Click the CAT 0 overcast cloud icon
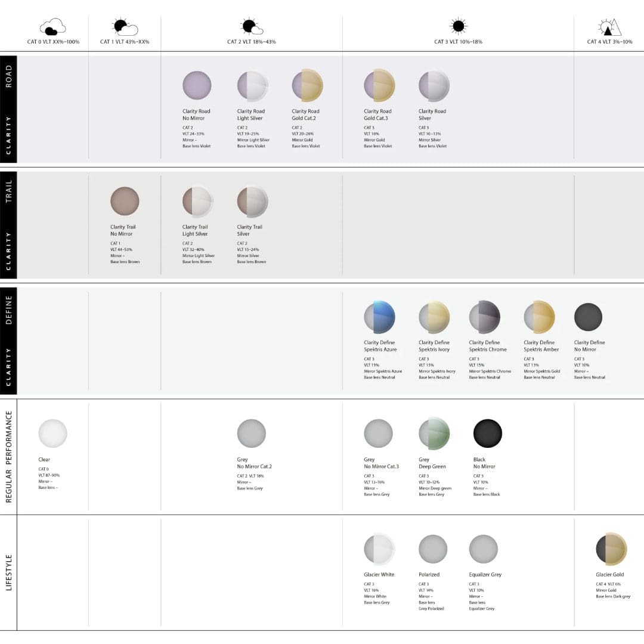This screenshot has height=644, width=644. coord(52,27)
